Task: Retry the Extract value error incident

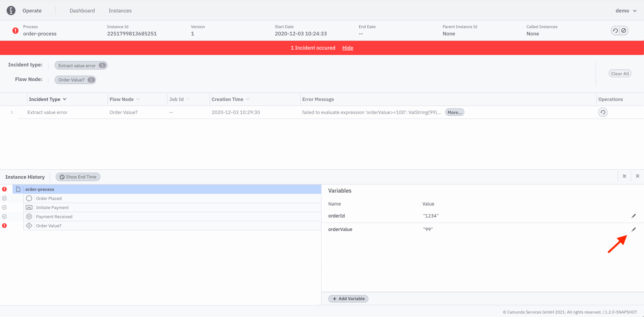Action: click(602, 112)
